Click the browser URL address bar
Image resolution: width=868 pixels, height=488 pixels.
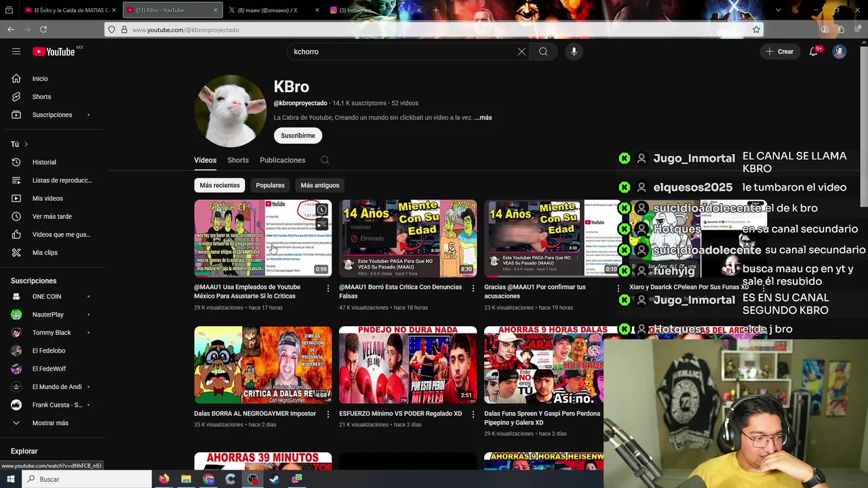[x=434, y=29]
